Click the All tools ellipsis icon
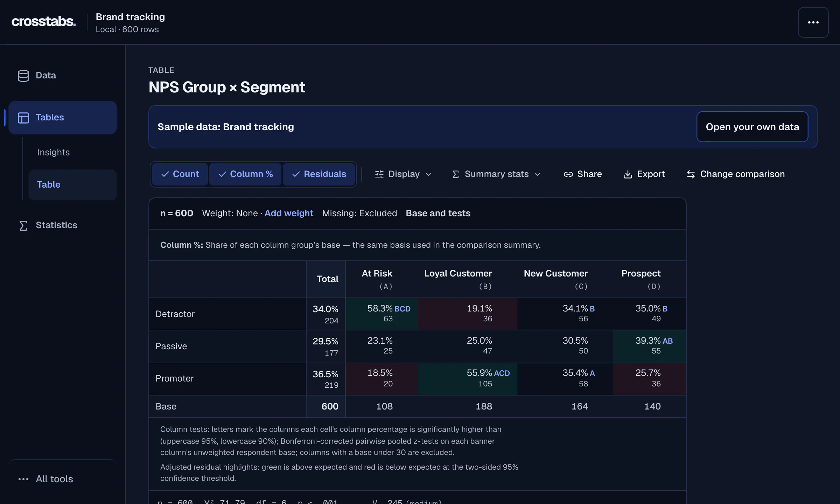Screen dimensions: 840x504 (x=23, y=479)
